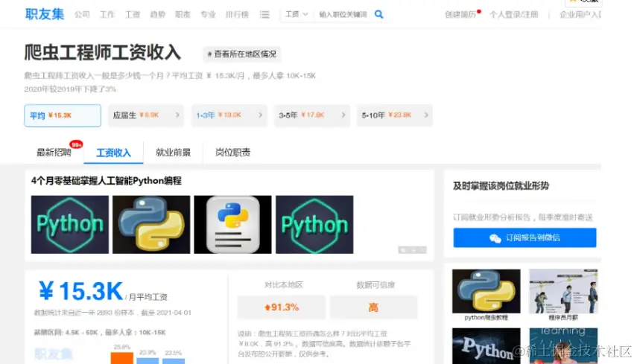The width and height of the screenshot is (637, 364).
Task: Open the 工资 nav menu item
Action: coord(133,15)
